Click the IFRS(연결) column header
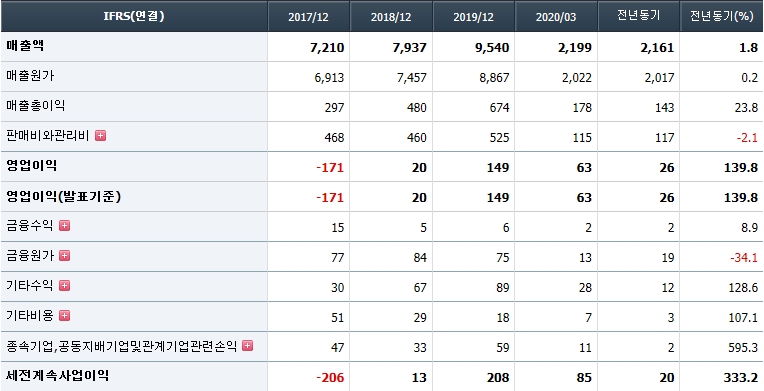 pyautogui.click(x=134, y=16)
